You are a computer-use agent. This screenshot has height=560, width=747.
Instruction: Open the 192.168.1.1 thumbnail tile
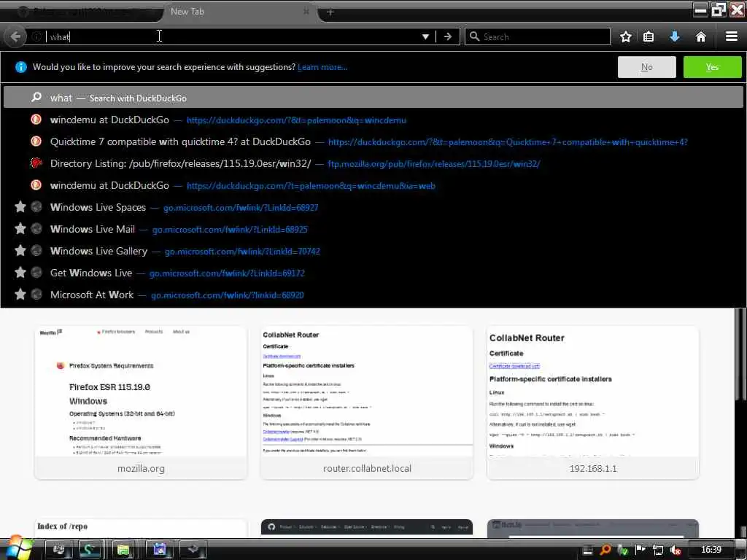pyautogui.click(x=592, y=402)
